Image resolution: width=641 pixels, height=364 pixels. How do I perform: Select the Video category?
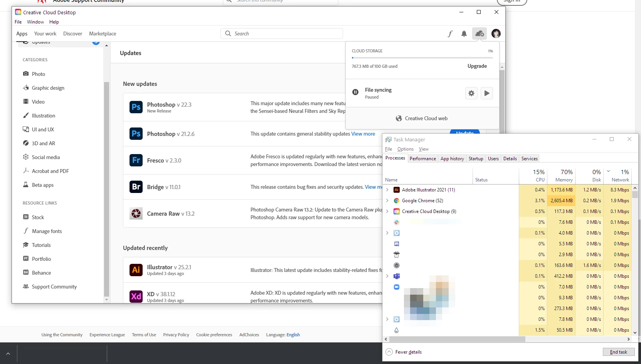coord(34,102)
